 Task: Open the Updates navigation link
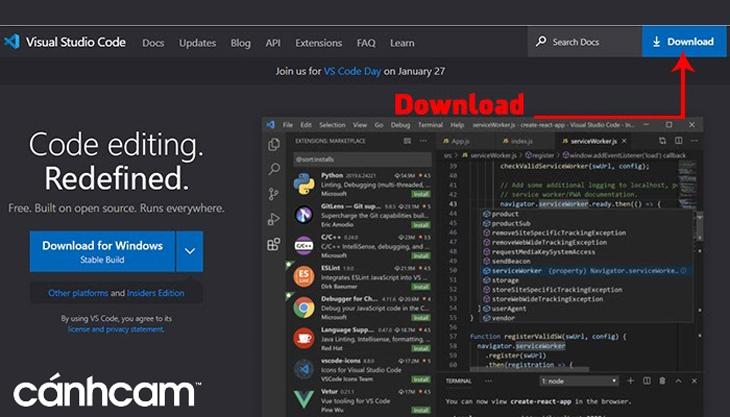(197, 43)
